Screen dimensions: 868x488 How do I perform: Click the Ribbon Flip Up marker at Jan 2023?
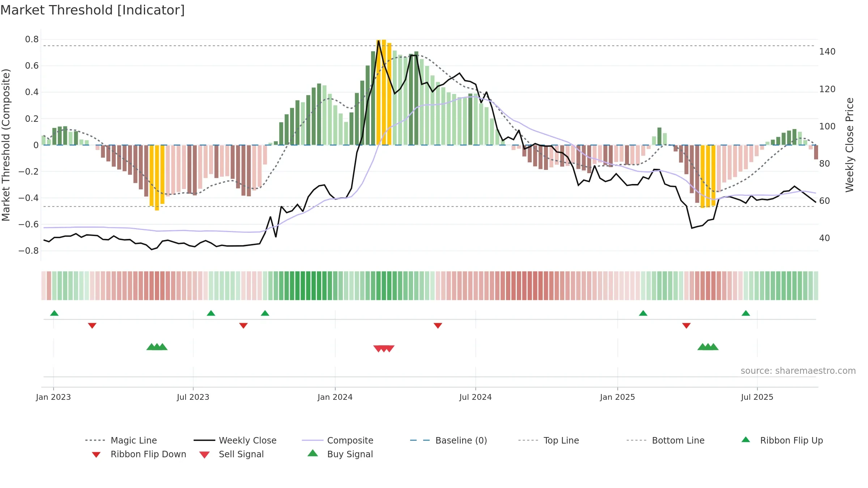tap(54, 313)
